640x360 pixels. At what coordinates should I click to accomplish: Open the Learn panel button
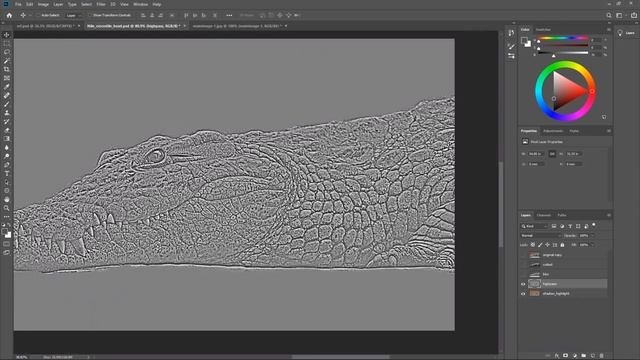tap(627, 33)
